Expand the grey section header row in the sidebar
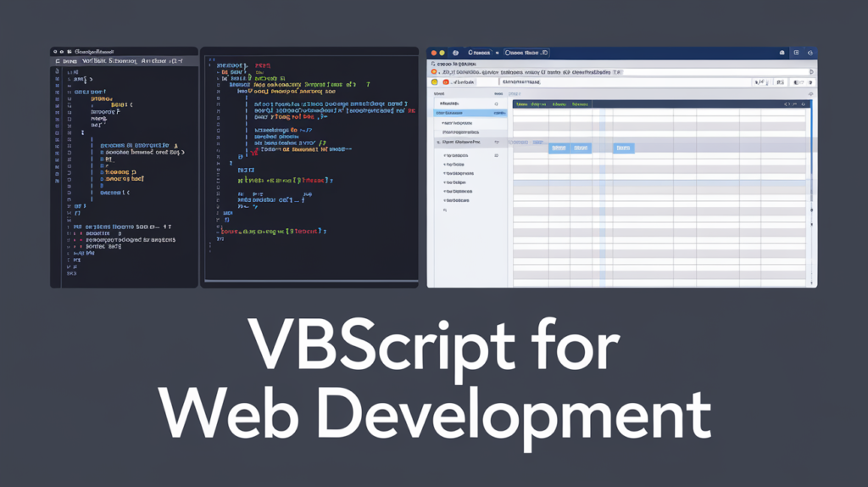 [x=466, y=143]
